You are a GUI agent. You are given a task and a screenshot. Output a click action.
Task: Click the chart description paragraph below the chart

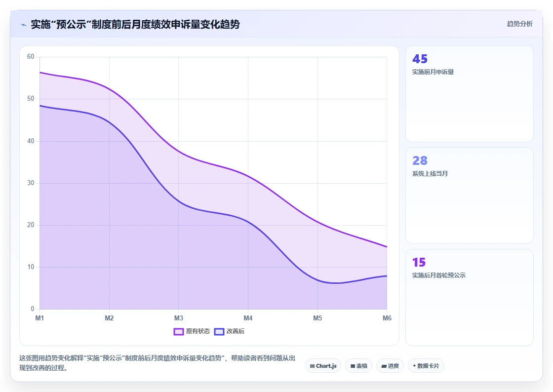point(158,363)
